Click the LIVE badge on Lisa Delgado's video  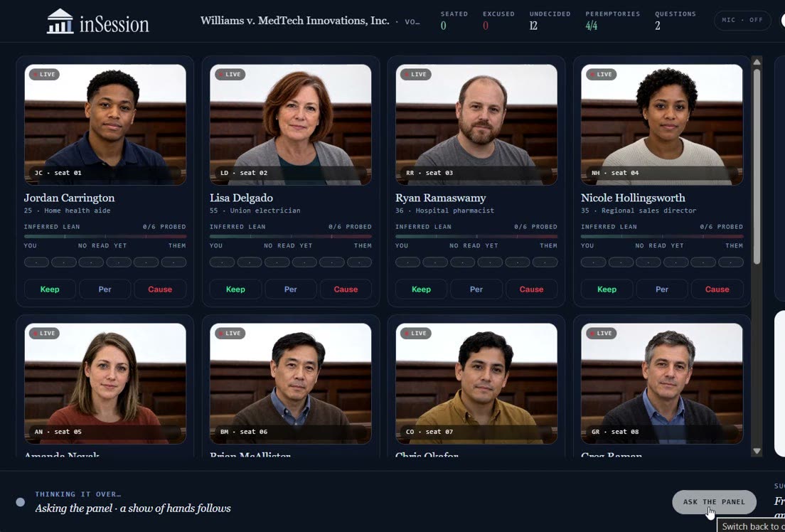230,74
